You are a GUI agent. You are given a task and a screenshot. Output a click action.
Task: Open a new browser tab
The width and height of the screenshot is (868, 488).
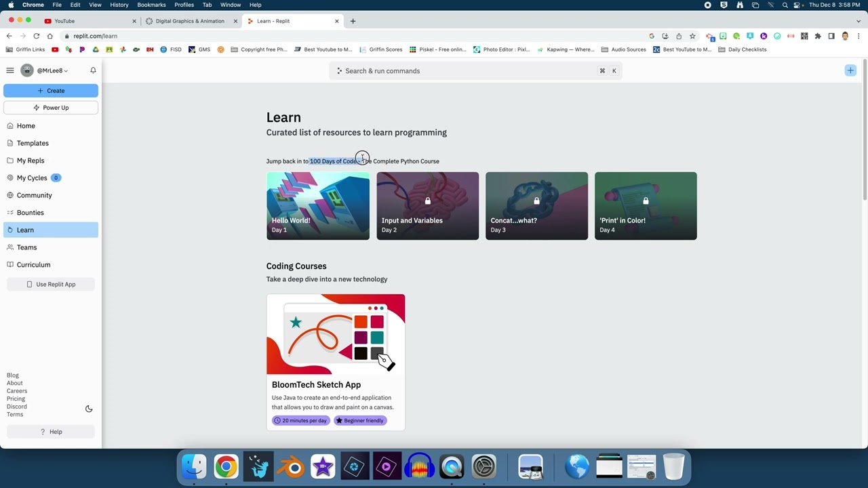353,21
